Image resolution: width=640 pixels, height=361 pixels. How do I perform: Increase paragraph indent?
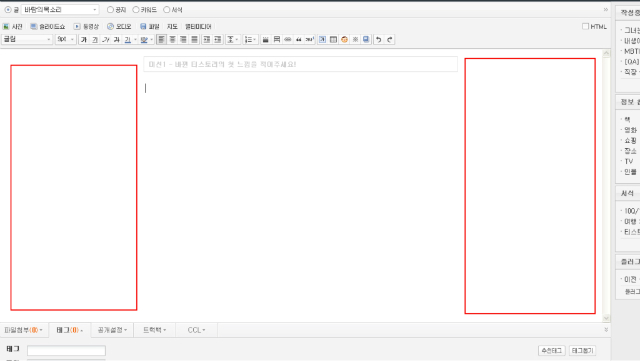pyautogui.click(x=207, y=40)
